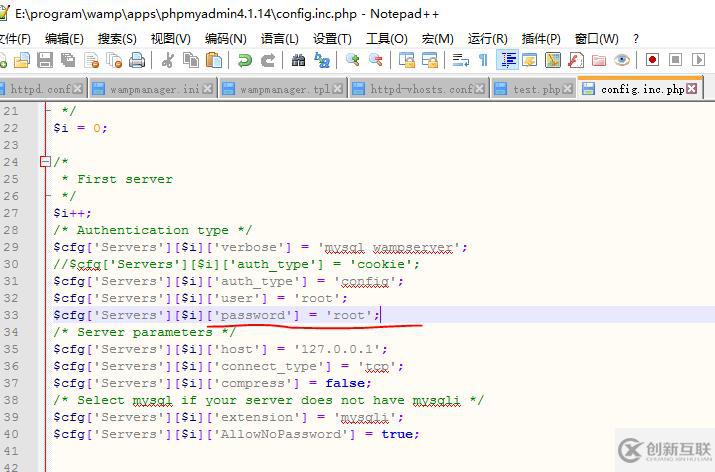
Task: Open the Replace dialog toolbar icon
Action: click(x=322, y=60)
